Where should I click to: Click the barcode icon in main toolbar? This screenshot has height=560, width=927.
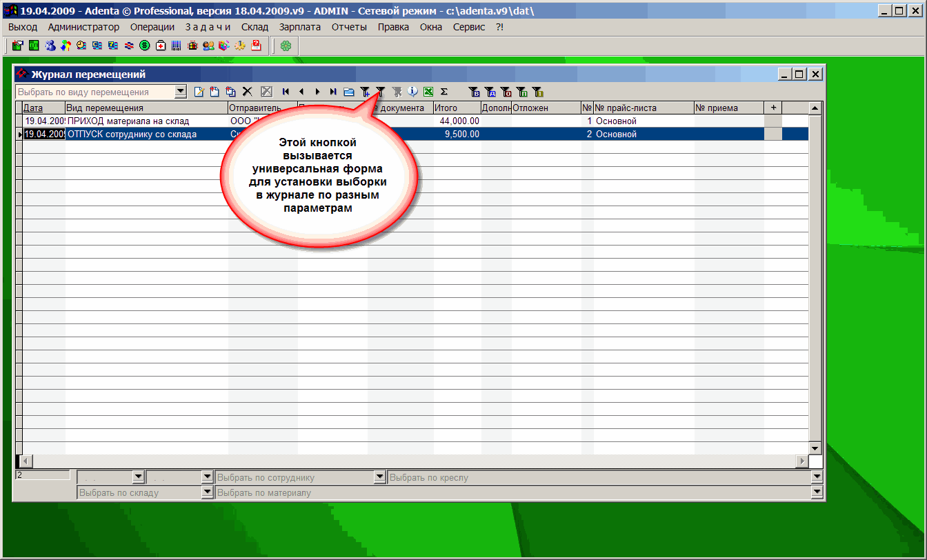pos(177,46)
